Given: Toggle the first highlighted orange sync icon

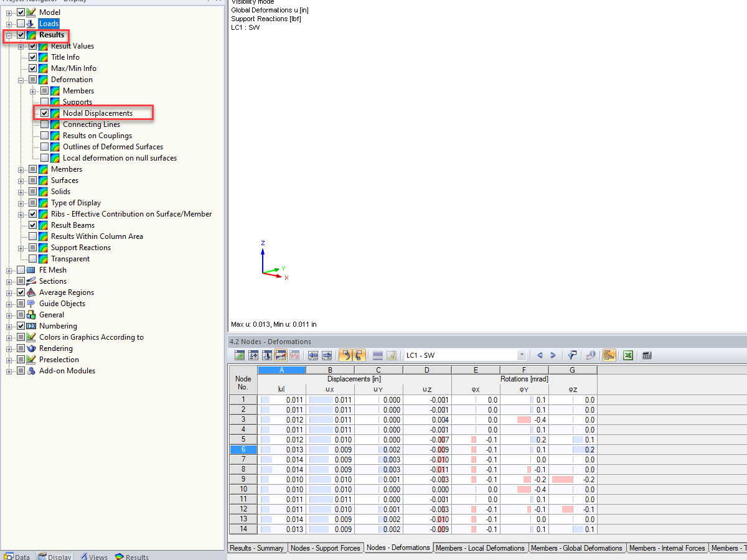Looking at the screenshot, I should [345, 355].
